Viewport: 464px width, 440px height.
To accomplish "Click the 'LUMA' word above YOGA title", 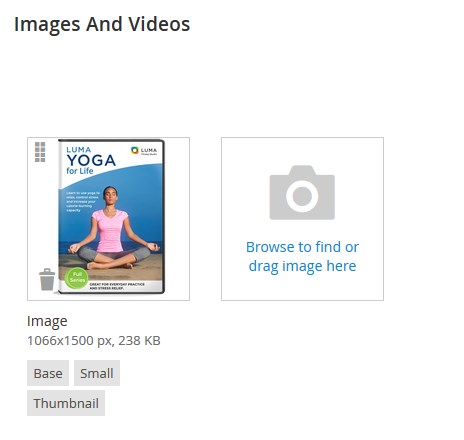I will tap(79, 150).
